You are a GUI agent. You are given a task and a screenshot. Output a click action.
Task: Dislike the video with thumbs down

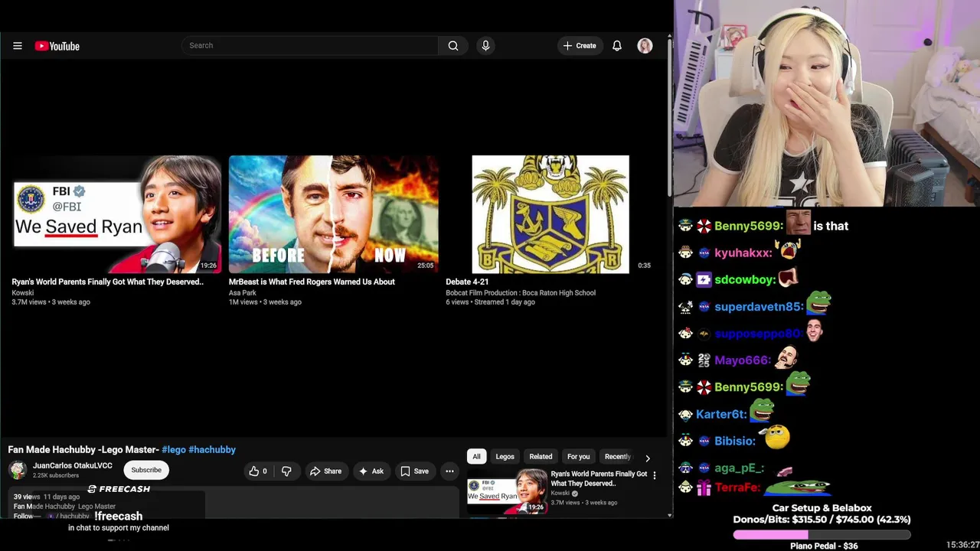(x=286, y=471)
